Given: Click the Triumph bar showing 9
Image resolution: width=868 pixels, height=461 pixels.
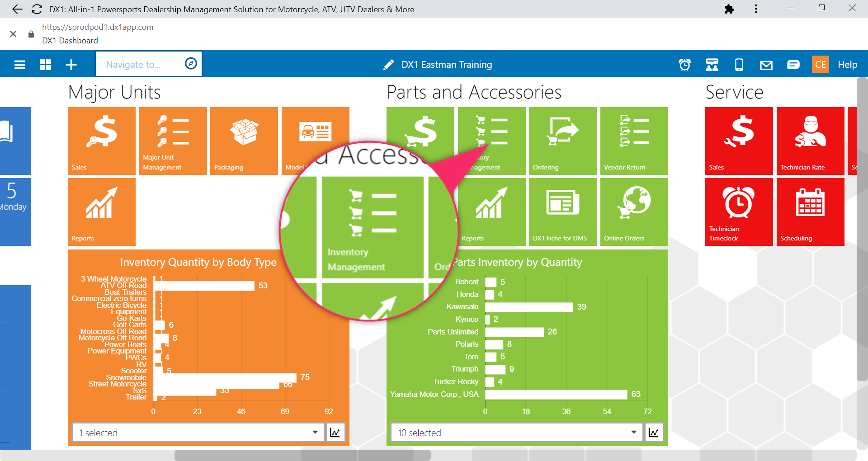Looking at the screenshot, I should 495,370.
